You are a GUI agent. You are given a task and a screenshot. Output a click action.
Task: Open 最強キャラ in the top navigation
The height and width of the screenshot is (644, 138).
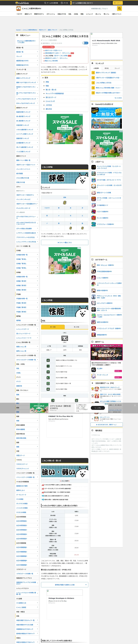click(x=28, y=14)
